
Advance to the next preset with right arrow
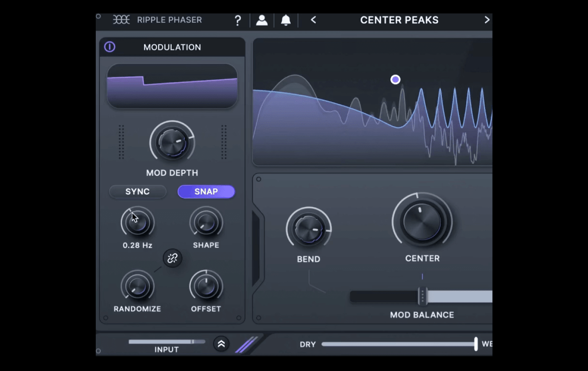(x=487, y=20)
